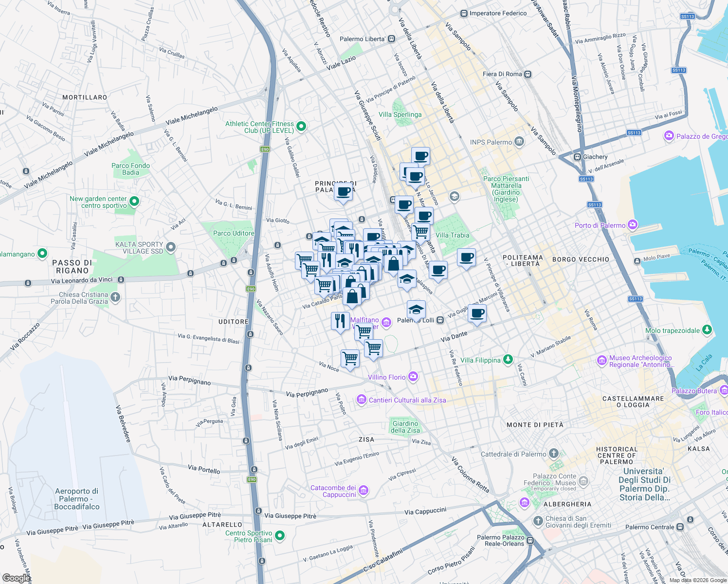Click the church icon near Cattedrale di Palermo
The height and width of the screenshot is (584, 728).
coord(552,453)
